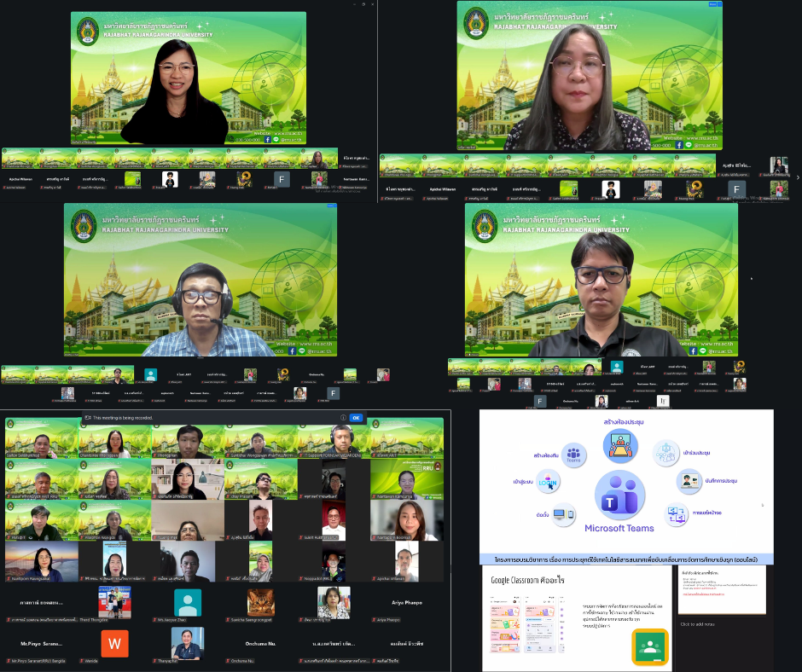Click OK on the recording notification banner
802x672 pixels.
356,418
